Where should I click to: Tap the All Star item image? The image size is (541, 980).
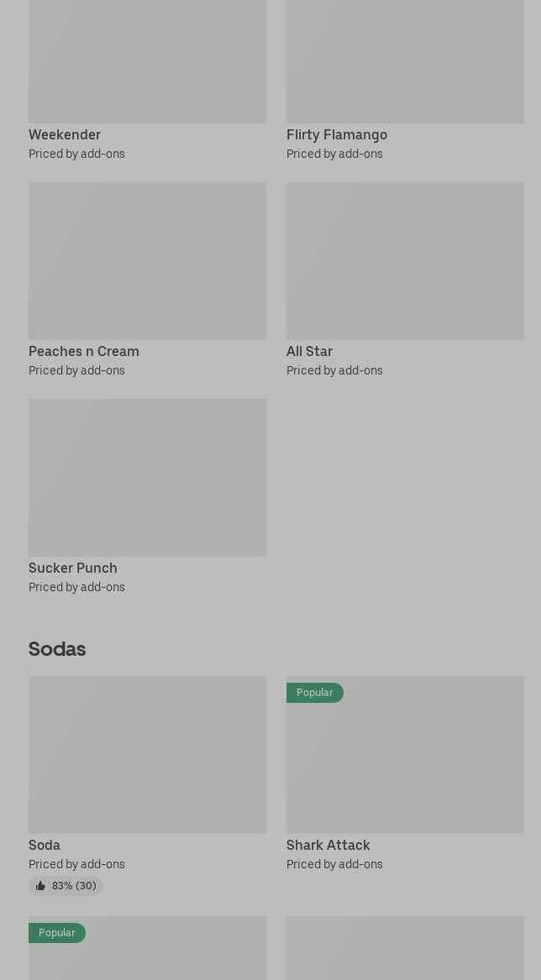pos(405,261)
